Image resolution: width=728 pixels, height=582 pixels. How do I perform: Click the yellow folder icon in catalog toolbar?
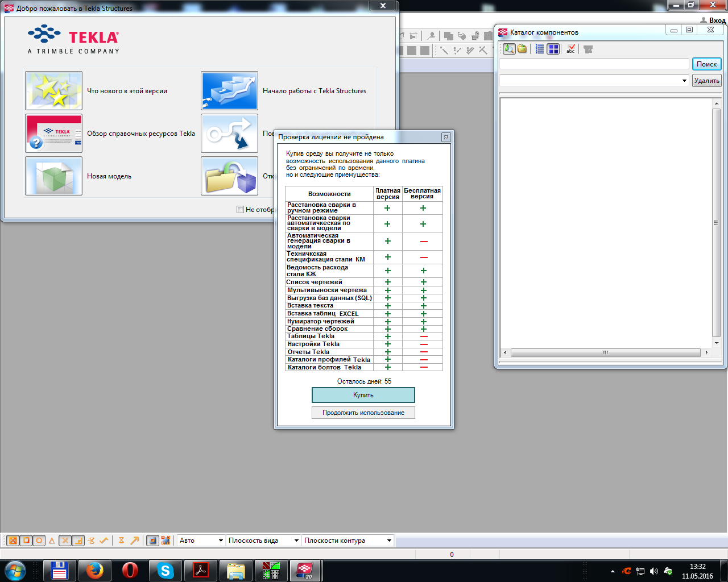(522, 49)
